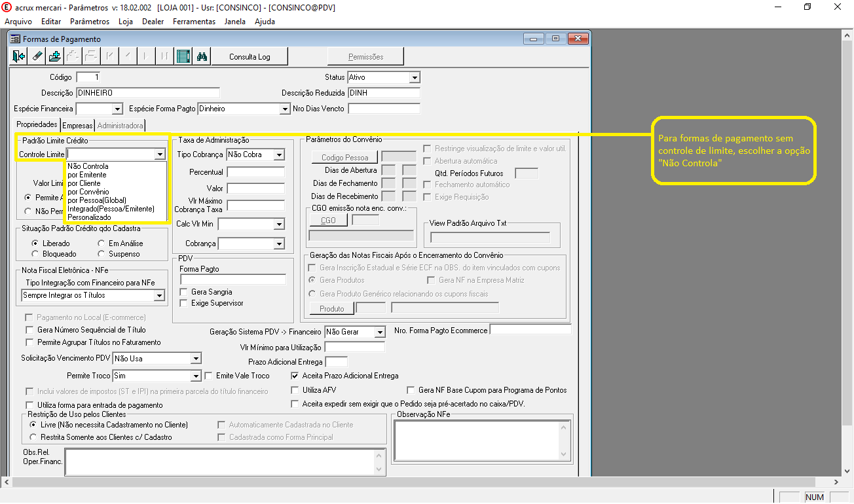Open the Status dropdown
Screen dimensions: 854x504
(x=415, y=77)
